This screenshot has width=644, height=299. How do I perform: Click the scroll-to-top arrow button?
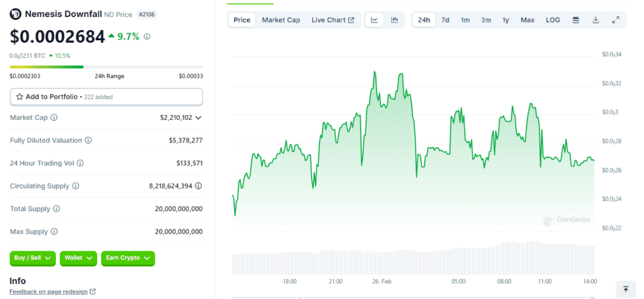tap(626, 289)
